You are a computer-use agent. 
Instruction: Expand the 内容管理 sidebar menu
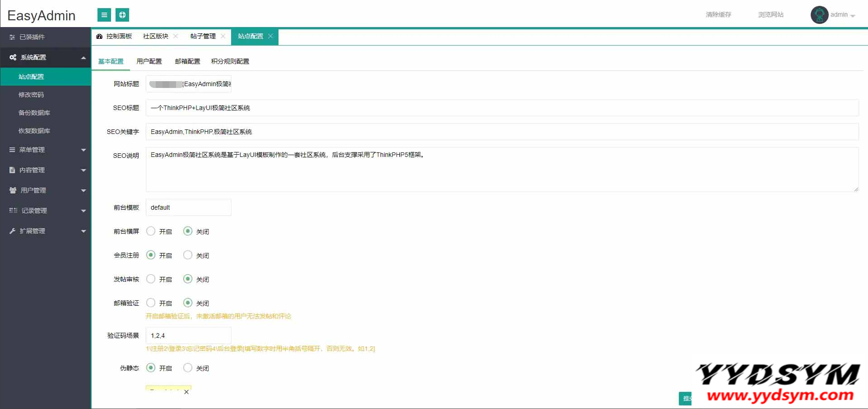click(x=45, y=170)
